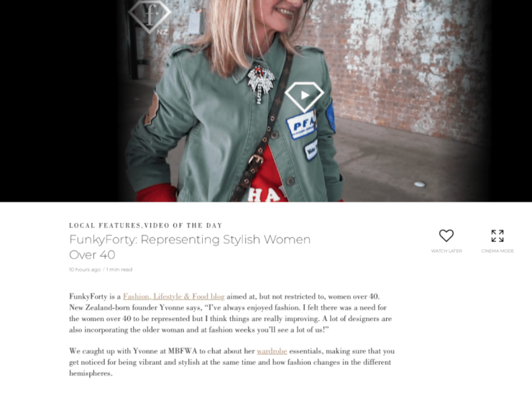Viewport: 532px width, 403px height.
Task: Click the CINEMA MODE text label
Action: 497,251
